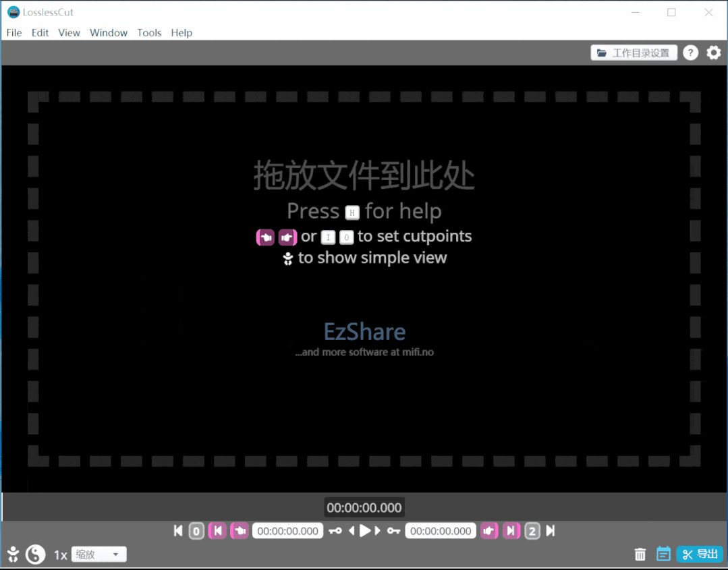
Task: Open the 缩放 zoom dropdown
Action: (99, 554)
